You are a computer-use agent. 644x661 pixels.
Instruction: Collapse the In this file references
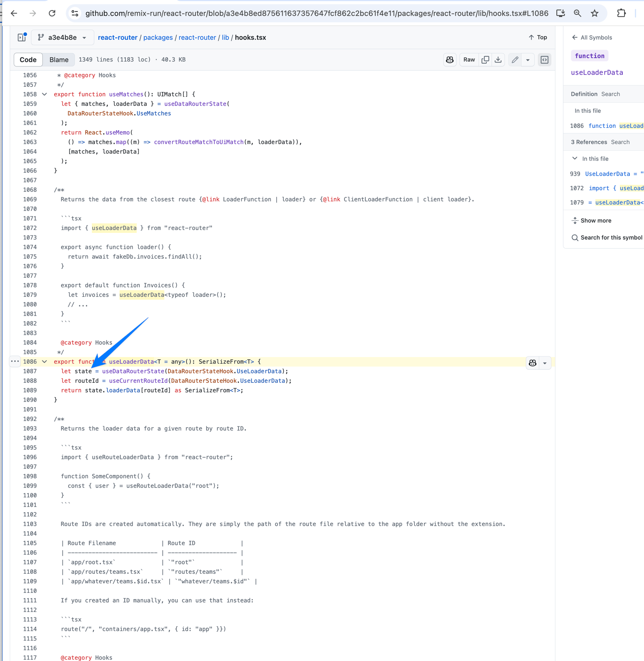coord(575,158)
